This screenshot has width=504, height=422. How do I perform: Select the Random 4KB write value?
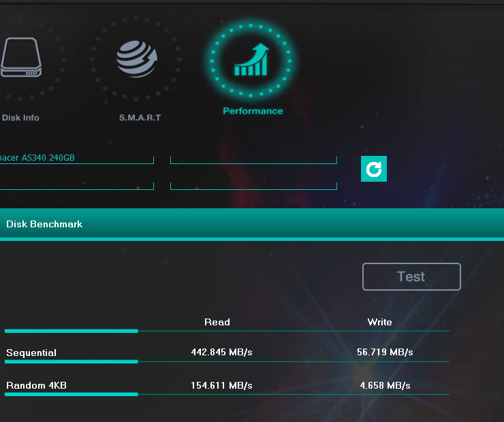385,385
